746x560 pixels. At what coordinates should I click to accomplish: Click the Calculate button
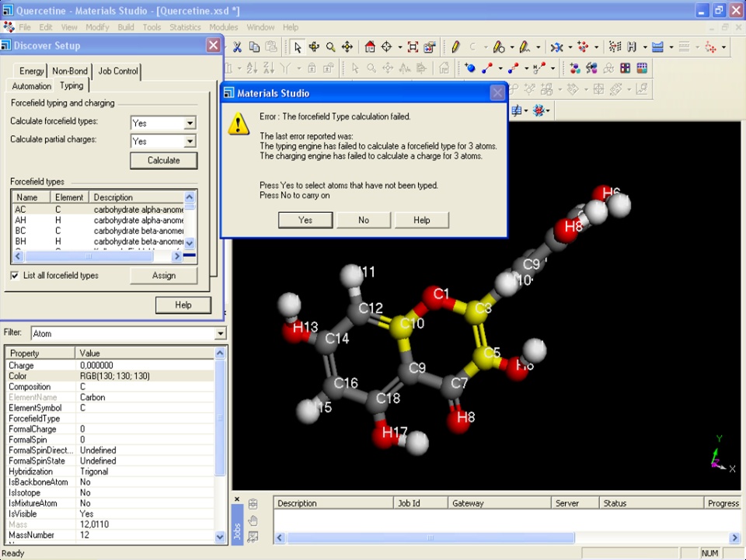pyautogui.click(x=163, y=161)
